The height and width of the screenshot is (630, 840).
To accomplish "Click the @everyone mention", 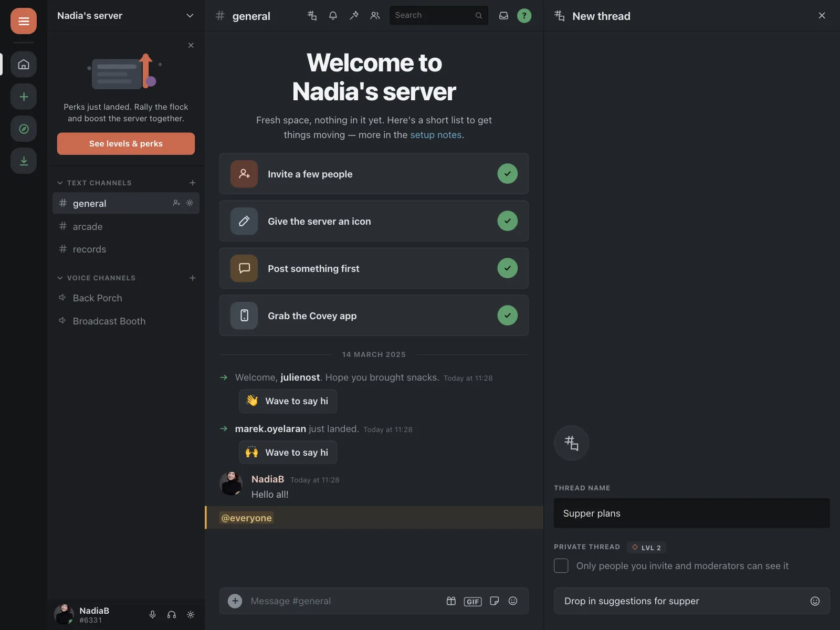I will [x=247, y=518].
